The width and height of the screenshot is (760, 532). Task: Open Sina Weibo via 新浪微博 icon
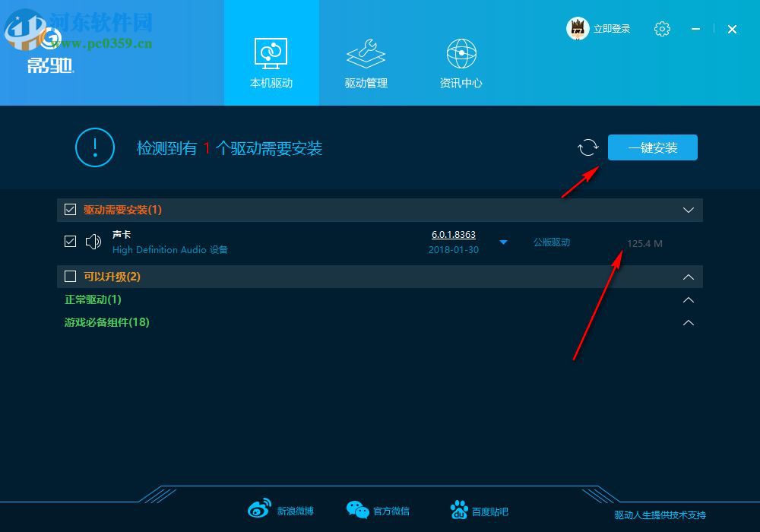(259, 509)
